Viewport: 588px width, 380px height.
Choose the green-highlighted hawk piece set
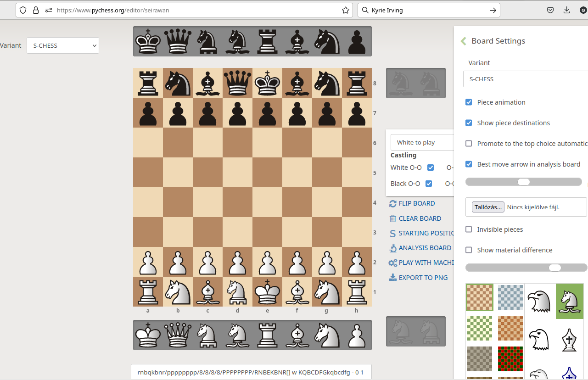570,301
